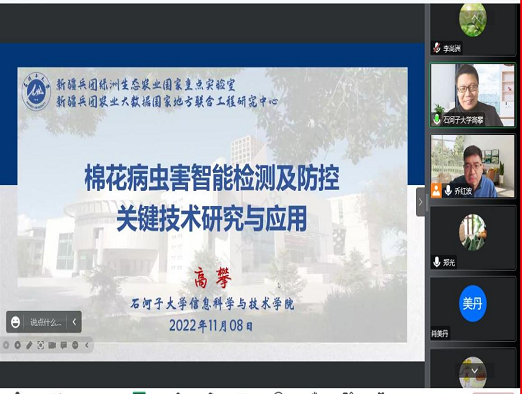Click the leafy avatar in top participant tile

pos(473,19)
